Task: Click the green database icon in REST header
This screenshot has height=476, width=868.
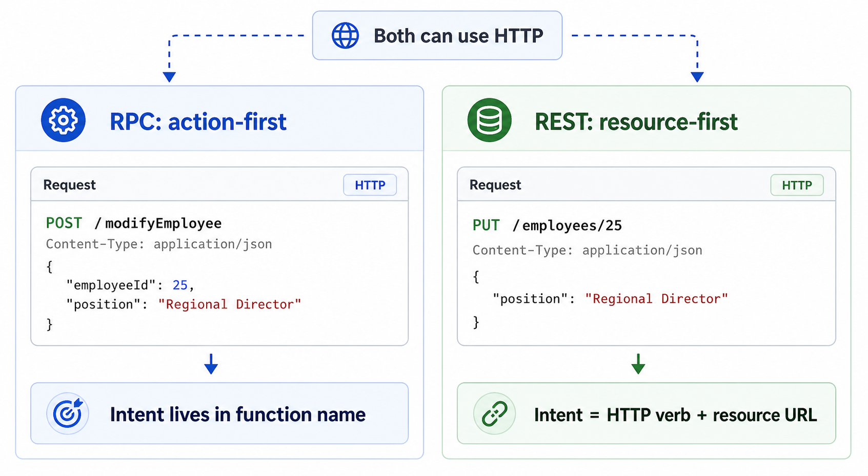Action: 489,120
